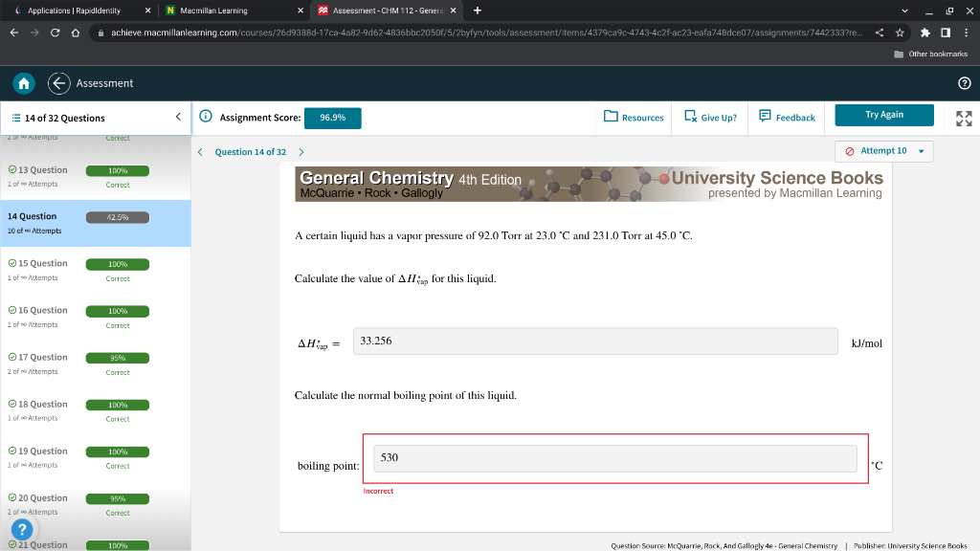The height and width of the screenshot is (551, 980).
Task: Open the help question mark bubble
Action: tap(21, 529)
